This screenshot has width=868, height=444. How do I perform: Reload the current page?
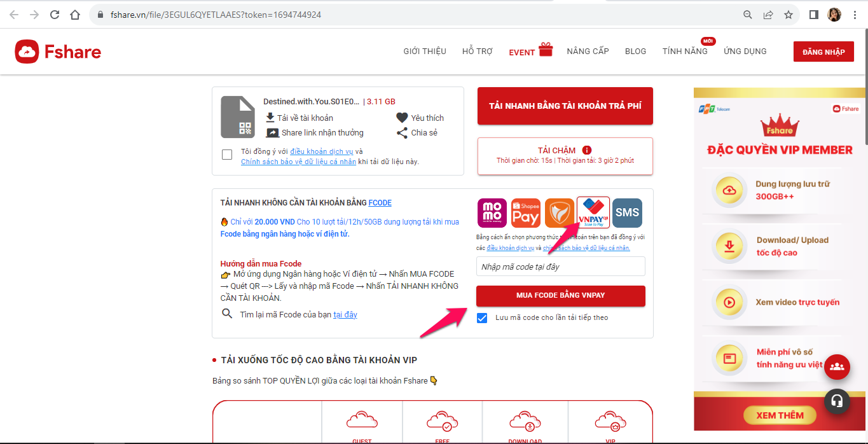tap(55, 15)
